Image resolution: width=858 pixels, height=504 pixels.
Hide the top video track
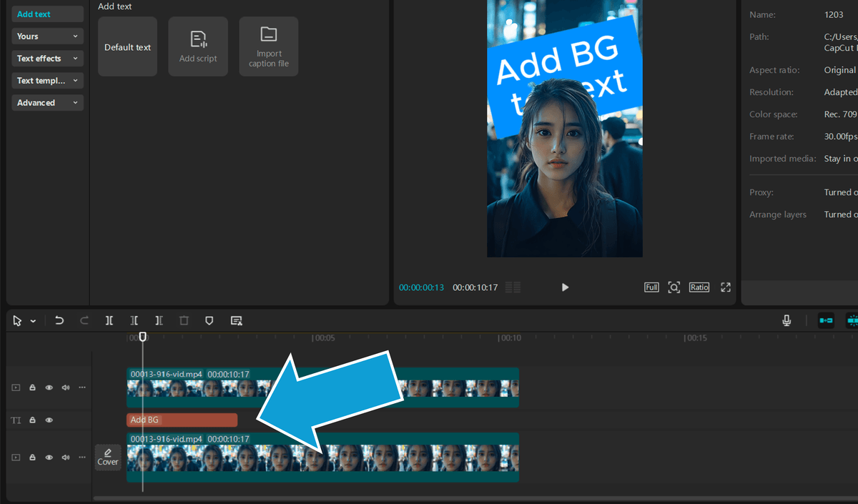pyautogui.click(x=49, y=387)
